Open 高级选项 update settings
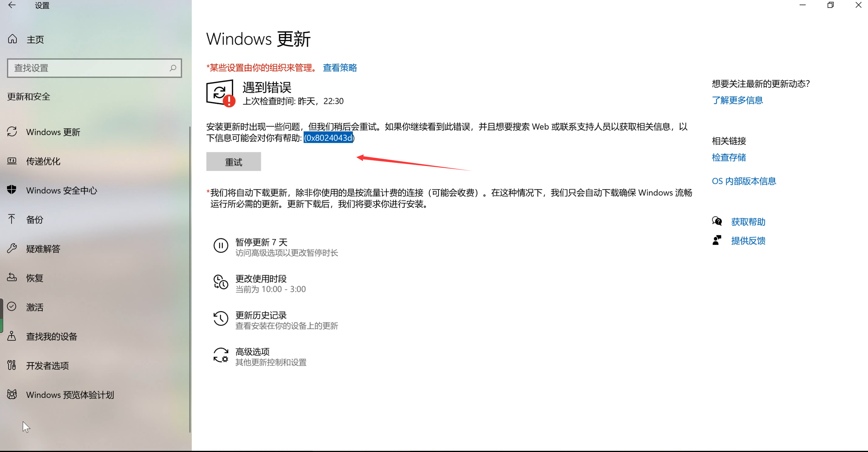This screenshot has height=452, width=868. 260,357
